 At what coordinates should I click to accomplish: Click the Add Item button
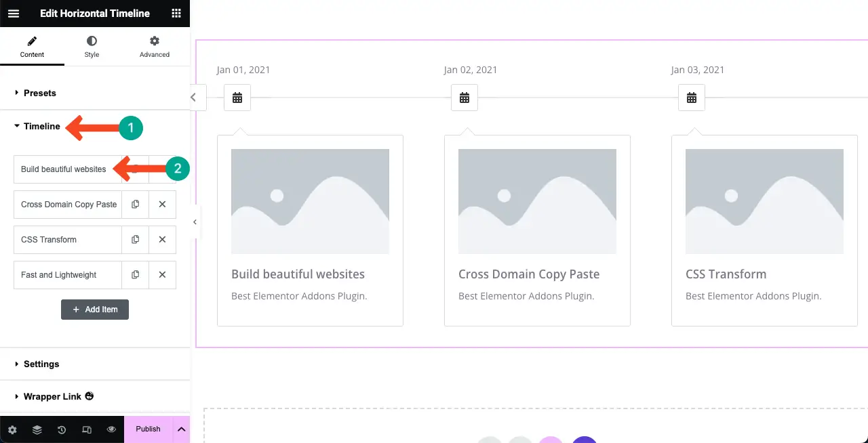pyautogui.click(x=95, y=310)
